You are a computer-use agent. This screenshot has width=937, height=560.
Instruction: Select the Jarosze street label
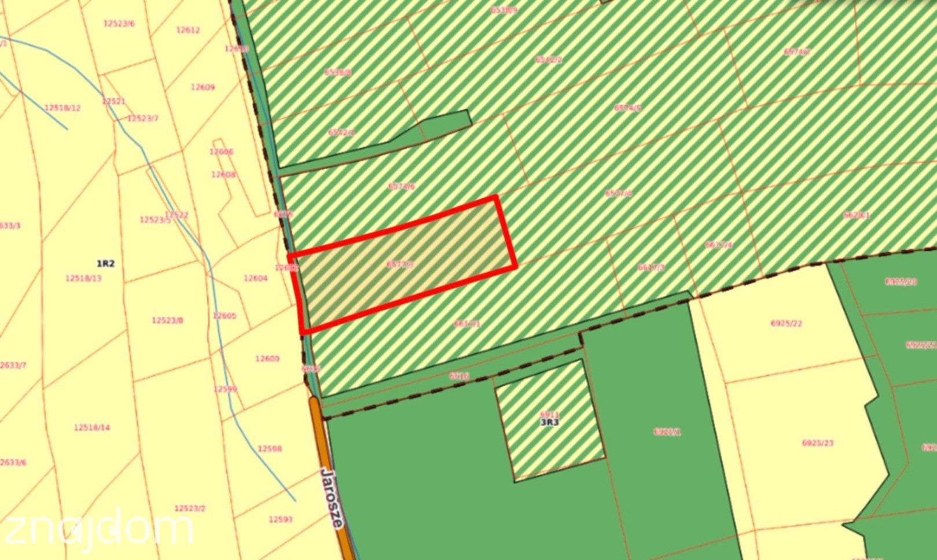333,498
